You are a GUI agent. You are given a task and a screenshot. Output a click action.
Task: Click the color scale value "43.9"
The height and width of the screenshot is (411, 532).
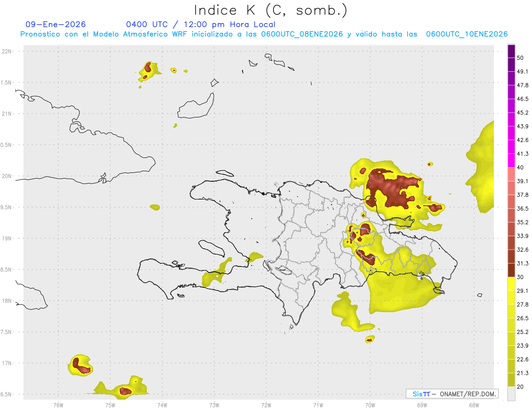pos(523,126)
